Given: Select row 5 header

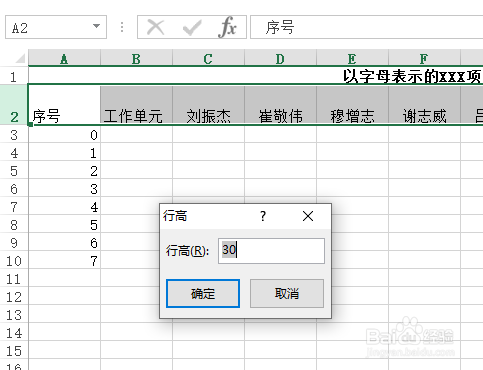Looking at the screenshot, I should tap(14, 171).
